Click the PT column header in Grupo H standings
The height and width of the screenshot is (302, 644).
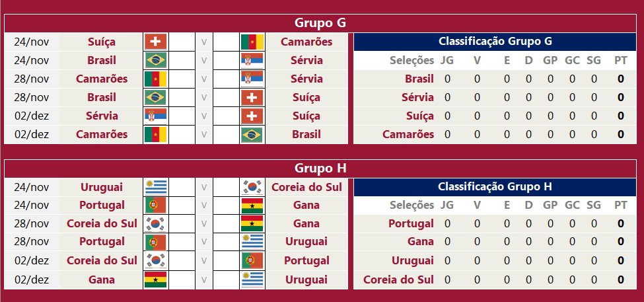click(621, 205)
